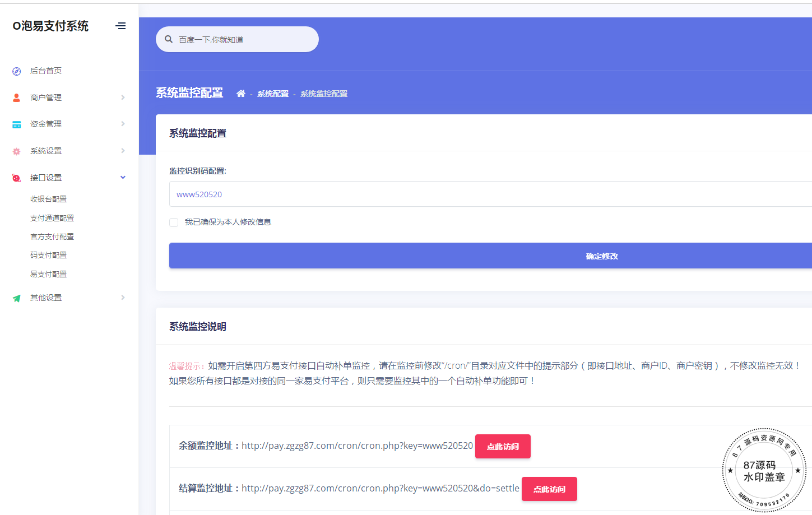Expand the 资金管理 menu chevron
Viewport: 812px width, 515px height.
click(x=123, y=124)
